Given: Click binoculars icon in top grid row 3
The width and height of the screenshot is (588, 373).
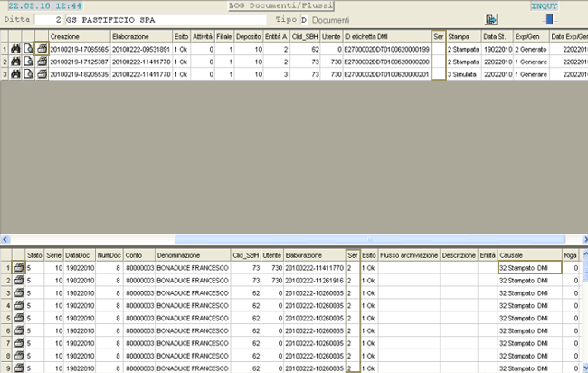Looking at the screenshot, I should click(x=17, y=72).
